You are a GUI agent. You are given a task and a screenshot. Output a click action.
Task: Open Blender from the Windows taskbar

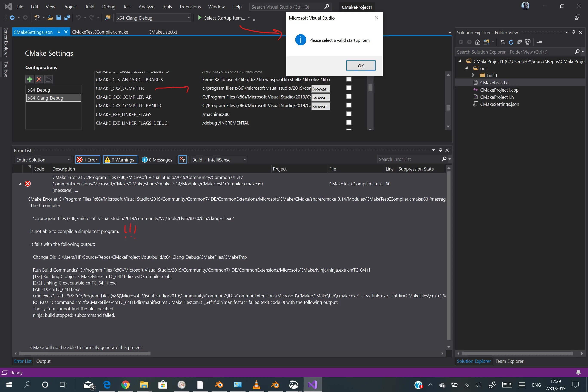click(219, 384)
